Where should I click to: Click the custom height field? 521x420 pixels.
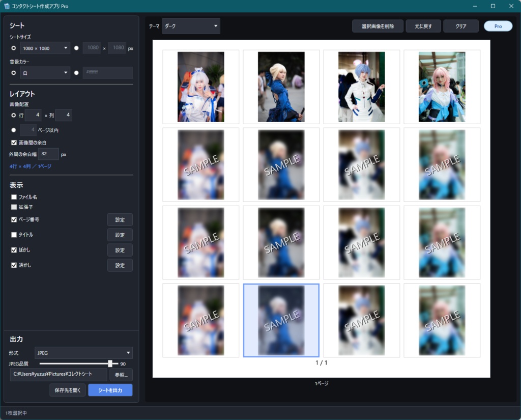pyautogui.click(x=117, y=48)
